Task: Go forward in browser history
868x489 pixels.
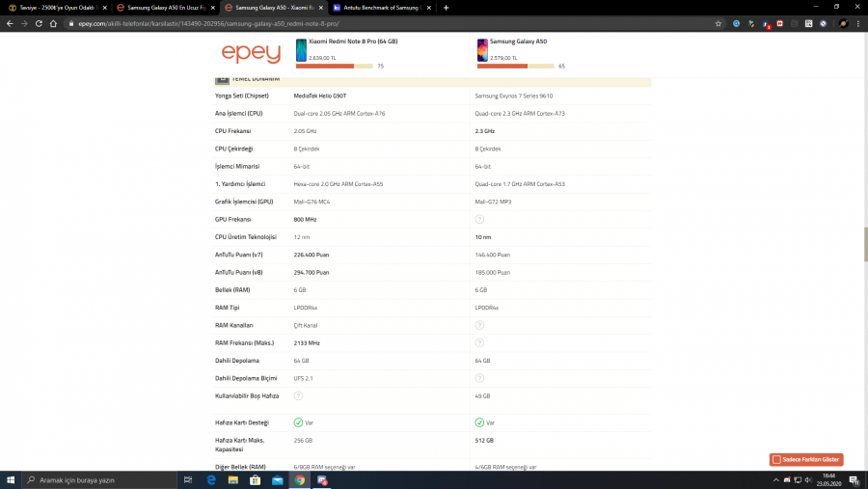Action: [24, 24]
